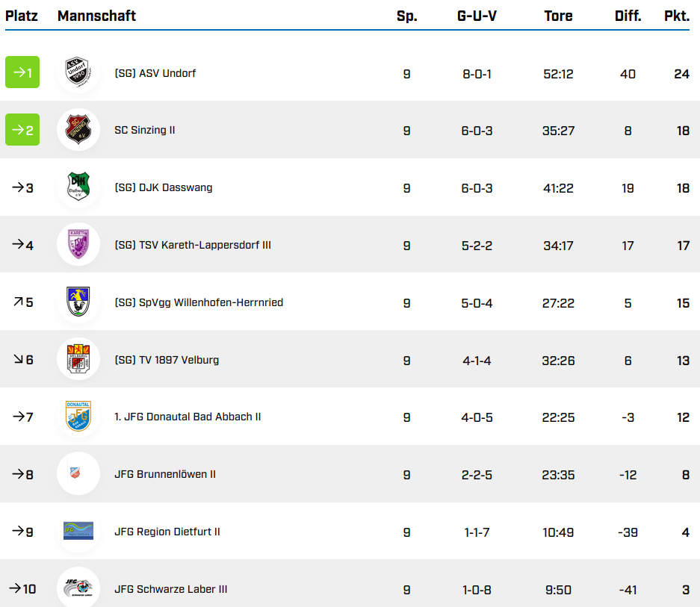Click the ASV Undorf club logo
This screenshot has height=607, width=700.
click(78, 72)
